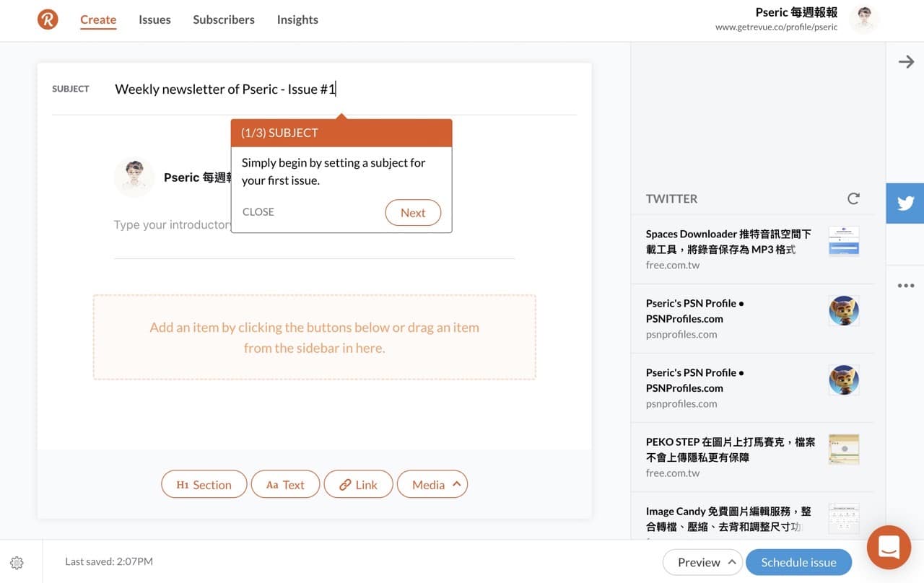The height and width of the screenshot is (583, 924).
Task: Click the subject input field
Action: (x=346, y=89)
